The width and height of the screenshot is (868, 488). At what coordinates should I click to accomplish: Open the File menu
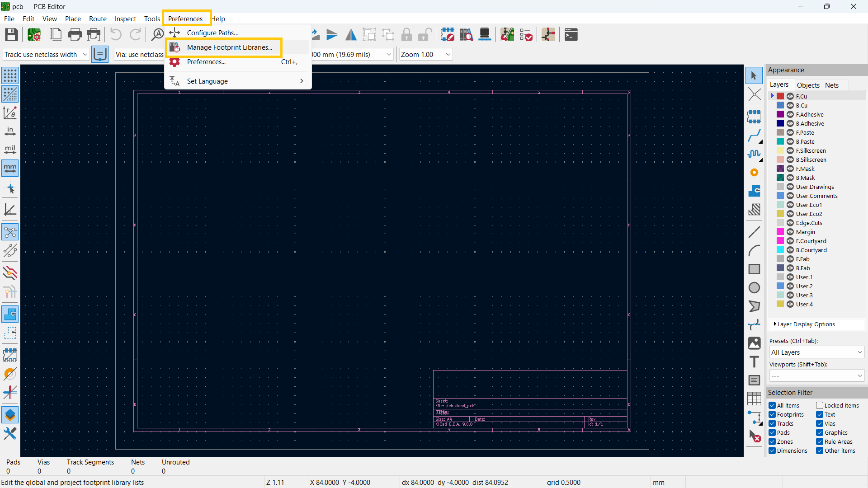coord(9,19)
